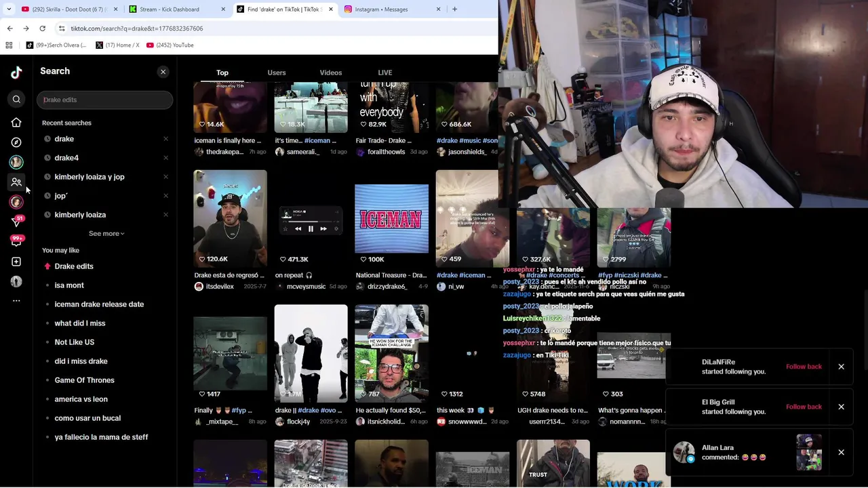Open uploader profile drizzydrake6_
This screenshot has width=868, height=488.
[x=387, y=287]
